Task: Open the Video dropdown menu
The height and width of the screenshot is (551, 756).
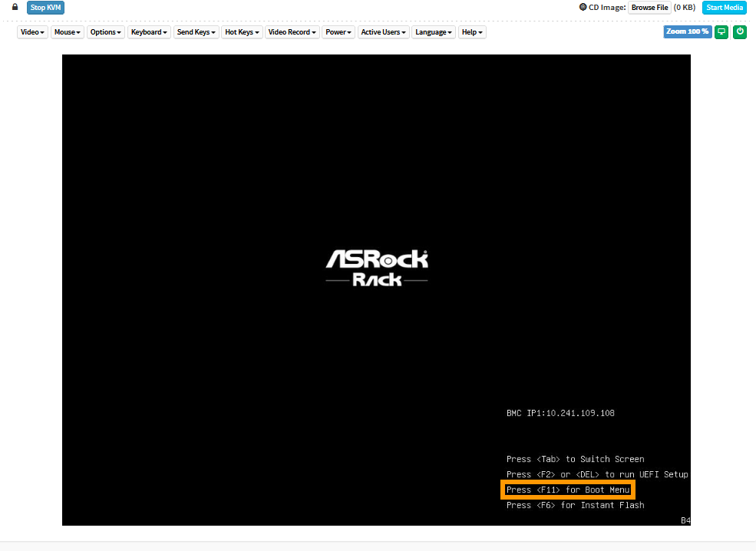Action: pyautogui.click(x=33, y=32)
